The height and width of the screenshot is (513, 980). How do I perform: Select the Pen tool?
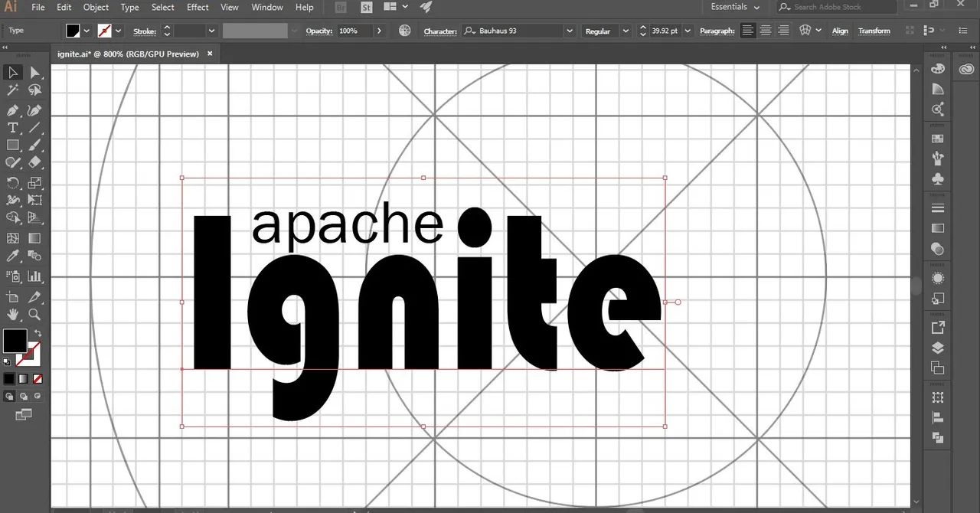(13, 109)
